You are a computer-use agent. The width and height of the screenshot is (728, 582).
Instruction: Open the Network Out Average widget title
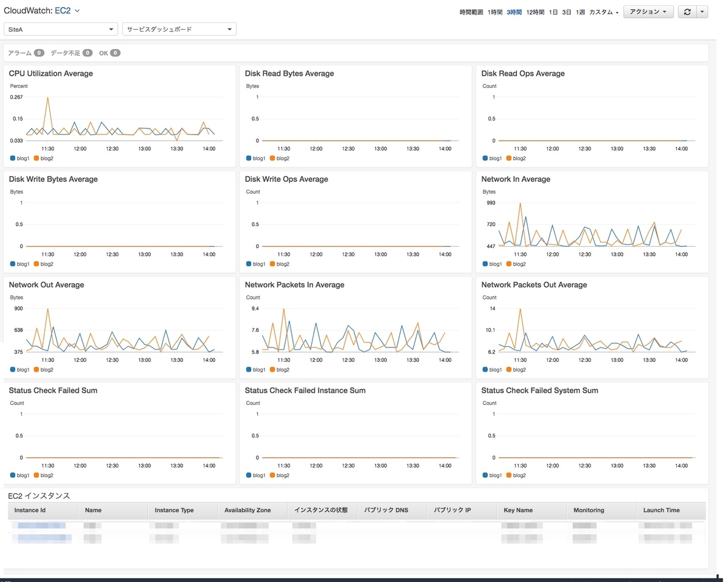[47, 285]
